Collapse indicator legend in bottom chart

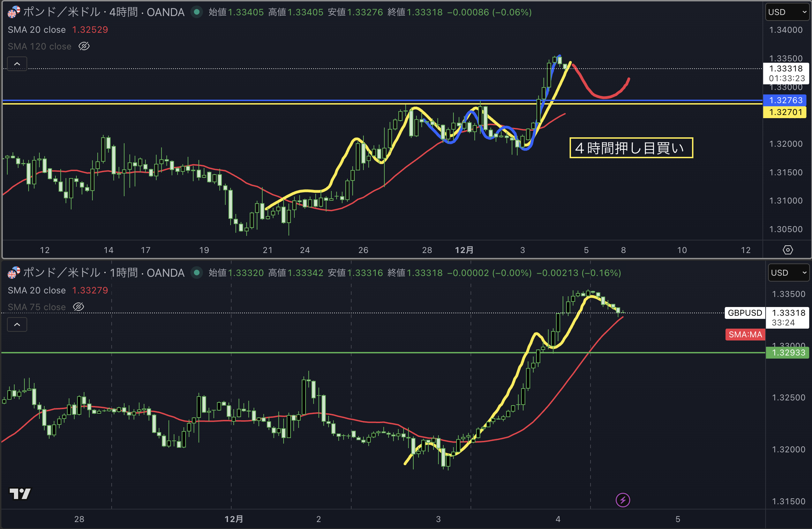17,325
